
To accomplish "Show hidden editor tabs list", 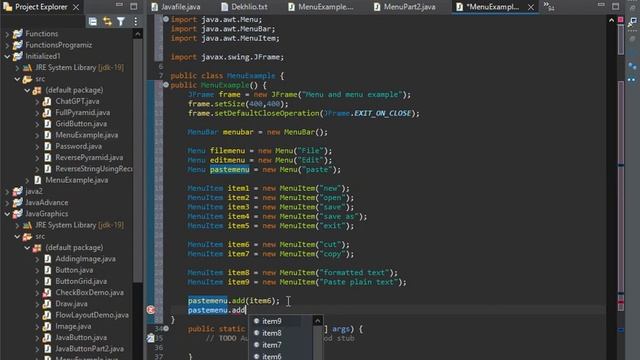I will pyautogui.click(x=549, y=6).
